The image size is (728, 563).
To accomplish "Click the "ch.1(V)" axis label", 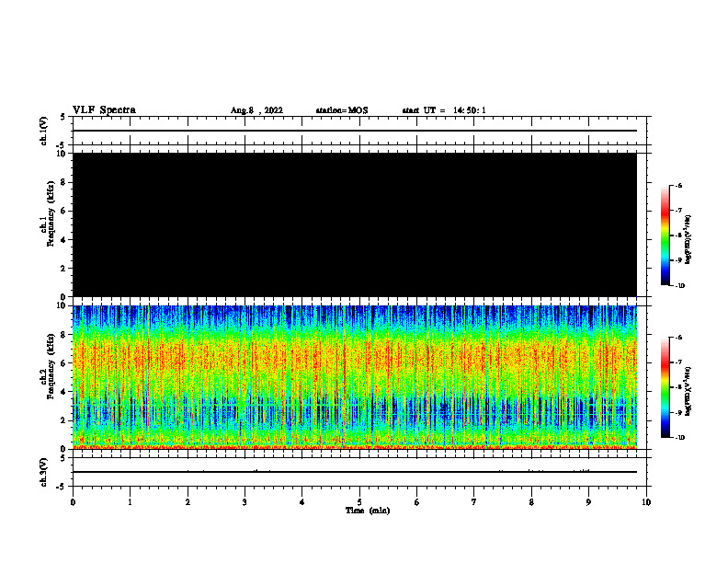I will click(44, 131).
